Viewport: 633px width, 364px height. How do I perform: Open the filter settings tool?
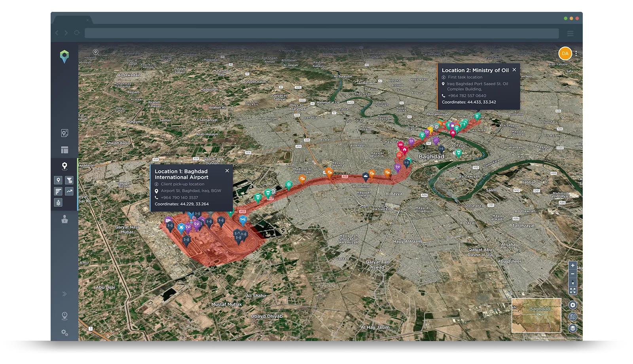[69, 180]
